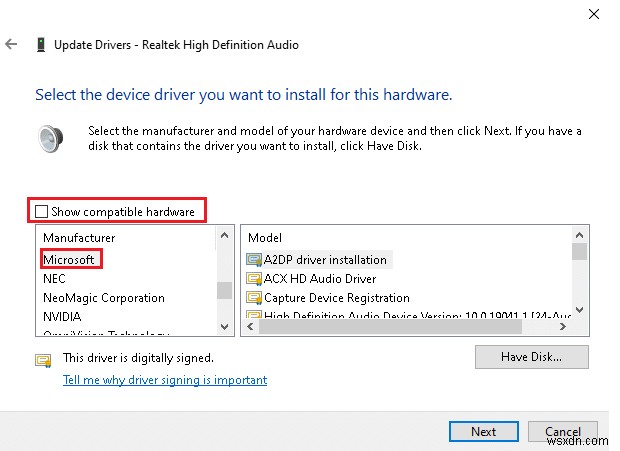
Task: Click the Manufacturer column header
Action: tap(79, 238)
